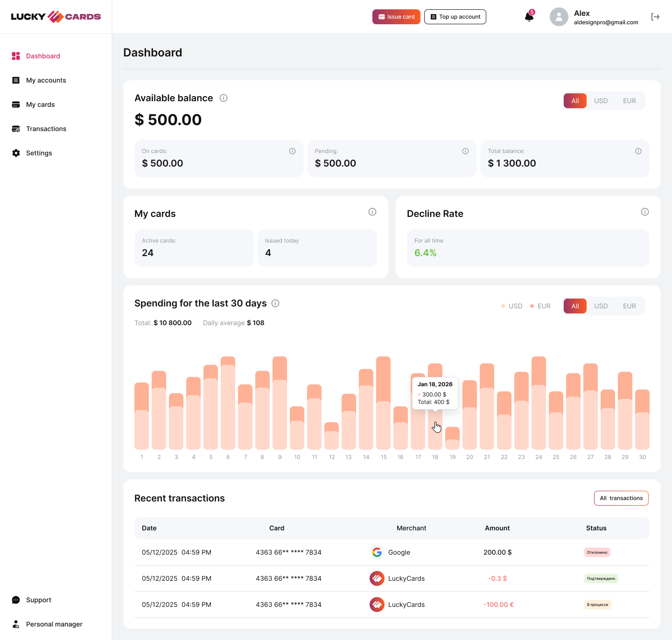Viewport: 672px width, 640px height.
Task: Click the logout arrow icon
Action: (x=656, y=16)
